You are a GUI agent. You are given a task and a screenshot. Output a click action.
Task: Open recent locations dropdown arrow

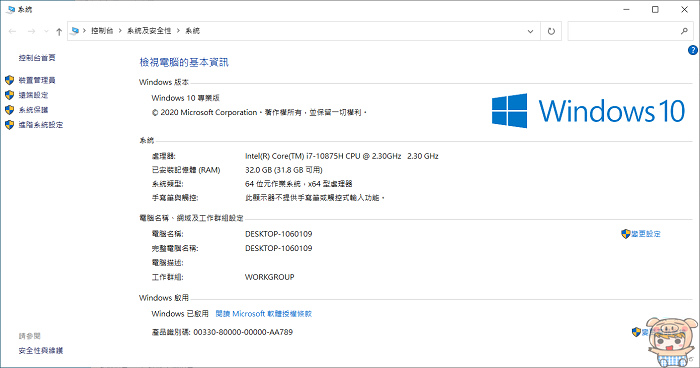coord(46,31)
